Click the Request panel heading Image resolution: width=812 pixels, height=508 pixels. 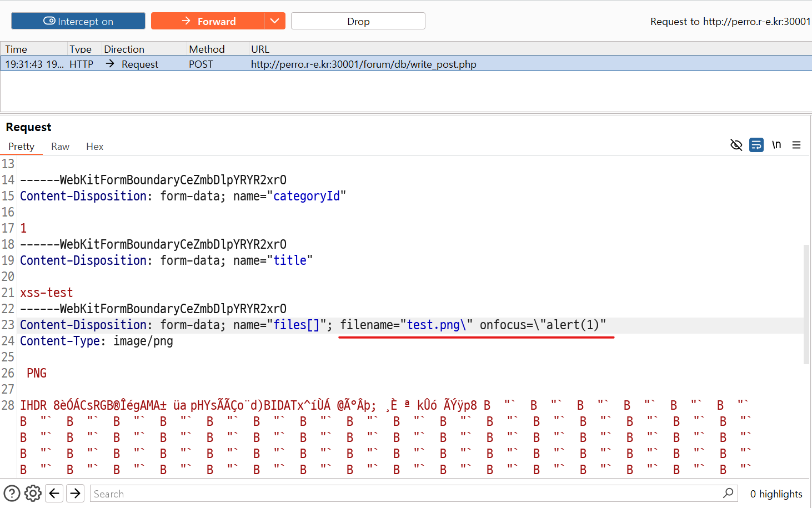(29, 127)
